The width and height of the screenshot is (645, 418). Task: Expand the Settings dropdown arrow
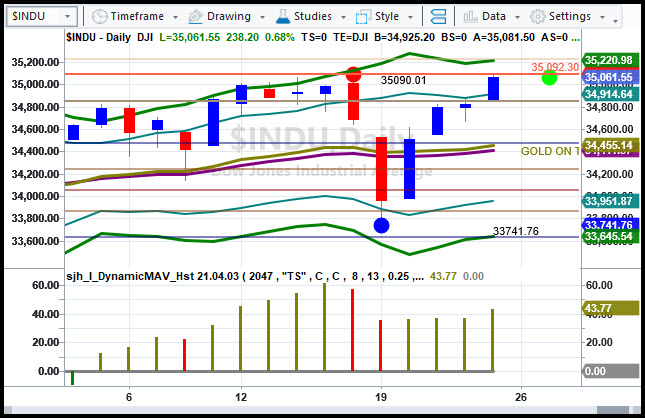pos(602,17)
